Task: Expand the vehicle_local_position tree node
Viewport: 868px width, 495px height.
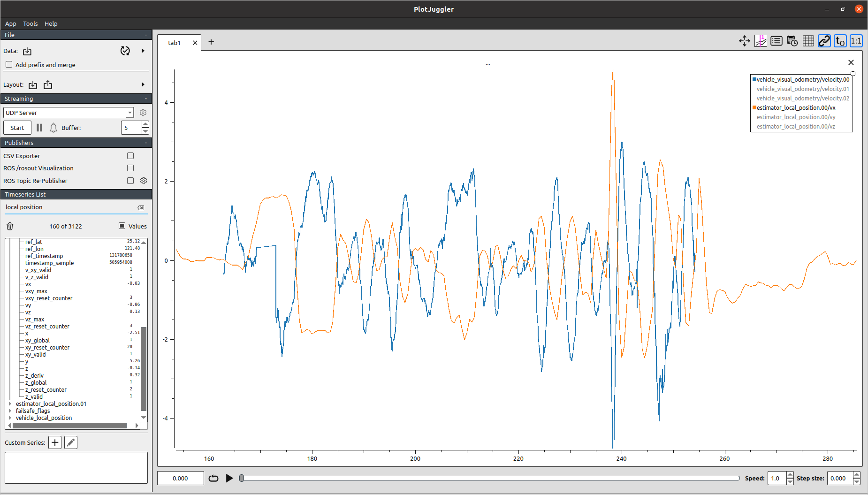Action: pyautogui.click(x=10, y=418)
